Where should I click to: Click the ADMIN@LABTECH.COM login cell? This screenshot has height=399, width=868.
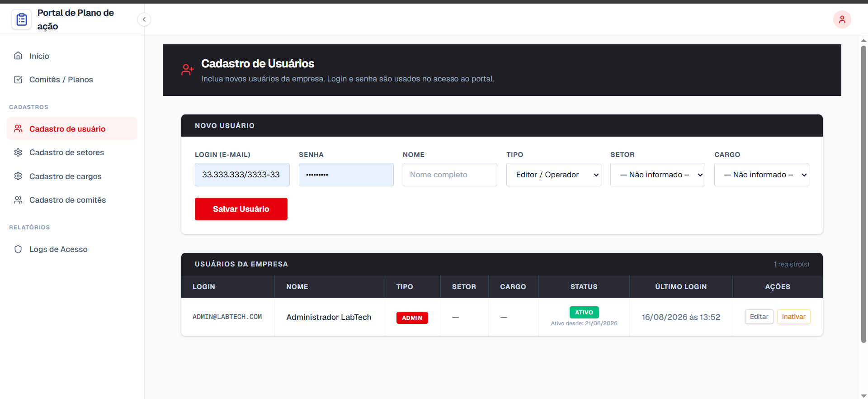pos(227,317)
